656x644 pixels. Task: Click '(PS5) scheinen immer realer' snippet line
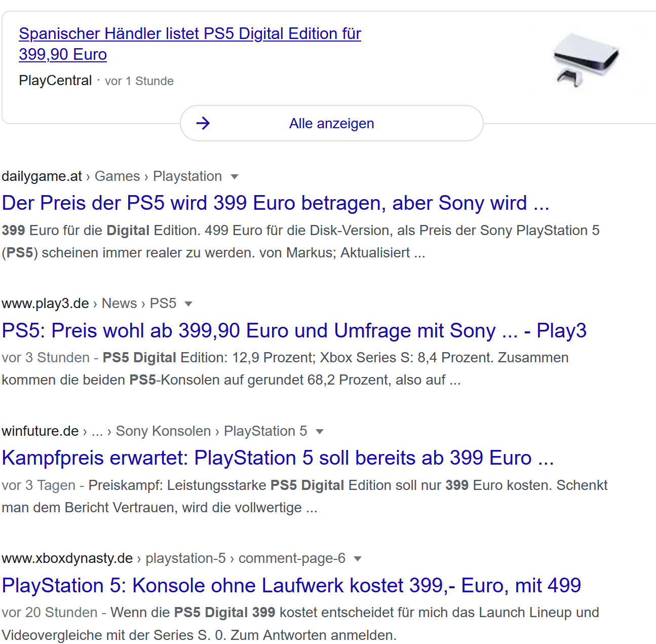pos(213,253)
